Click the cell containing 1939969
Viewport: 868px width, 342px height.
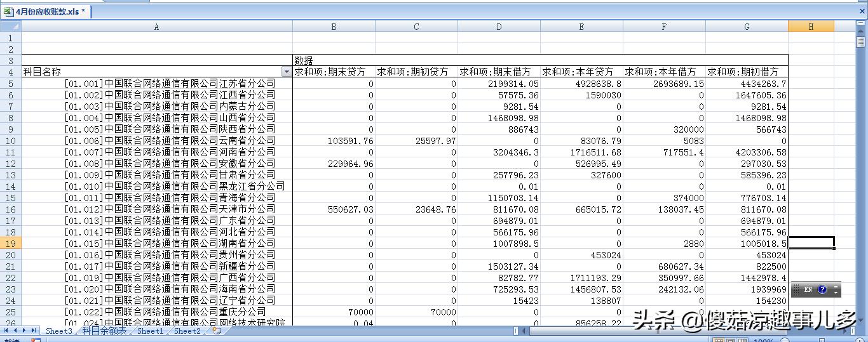[747, 289]
